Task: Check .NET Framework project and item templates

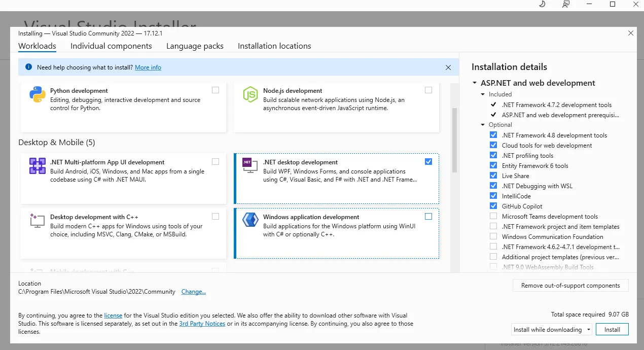Action: point(493,226)
